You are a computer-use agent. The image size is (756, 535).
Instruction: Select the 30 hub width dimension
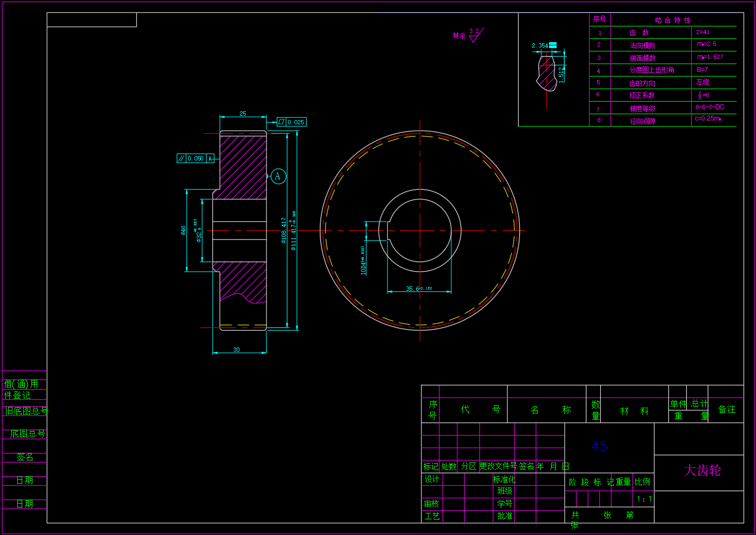coord(236,350)
